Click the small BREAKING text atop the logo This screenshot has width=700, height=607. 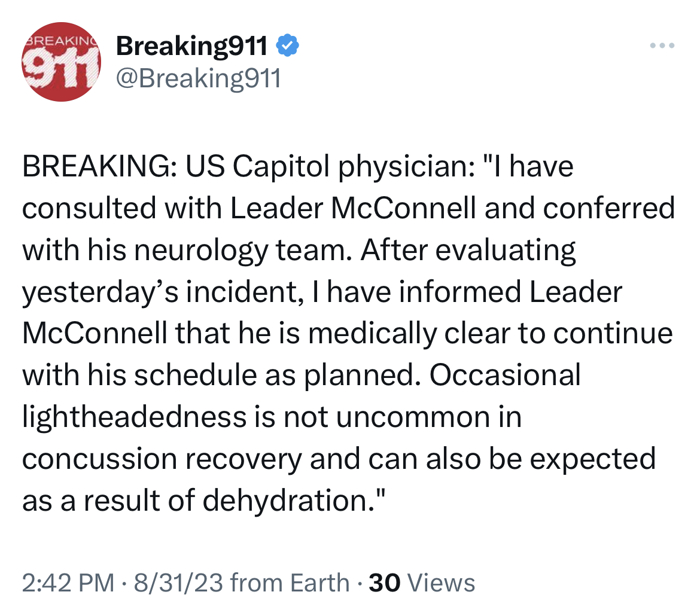[x=61, y=40]
